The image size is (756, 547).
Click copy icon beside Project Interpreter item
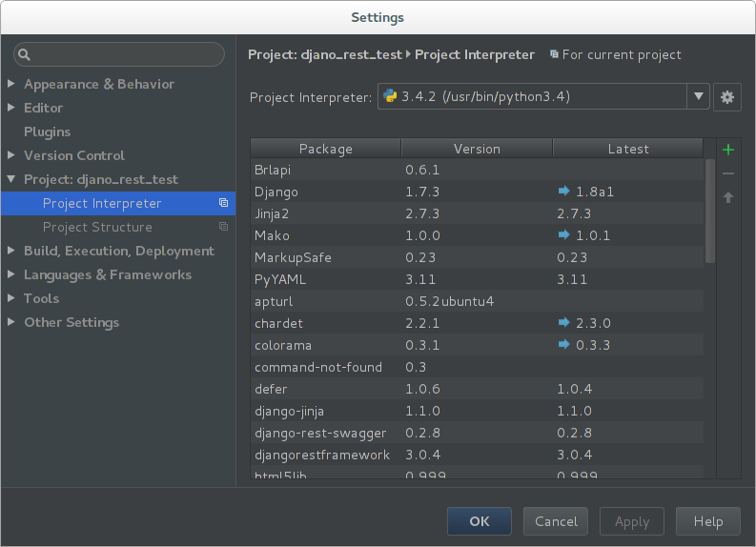click(x=223, y=203)
